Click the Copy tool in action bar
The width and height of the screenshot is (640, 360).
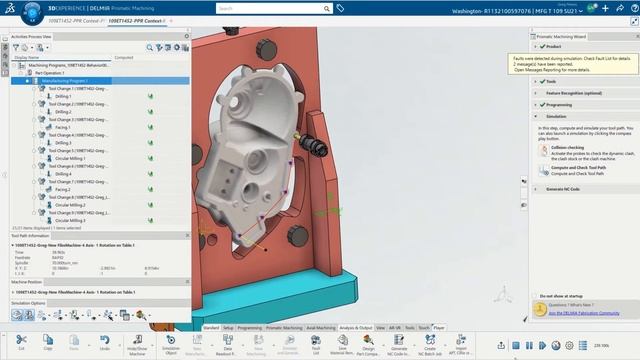[48, 342]
